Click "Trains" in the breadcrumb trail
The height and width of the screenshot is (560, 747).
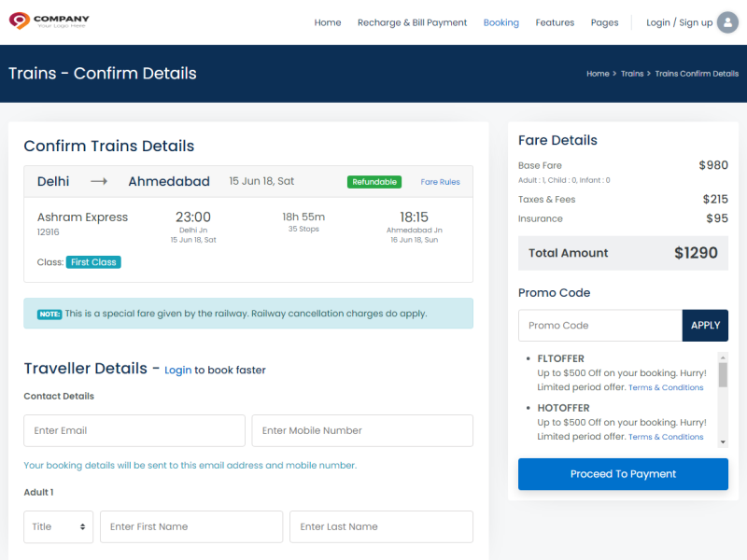(x=632, y=73)
